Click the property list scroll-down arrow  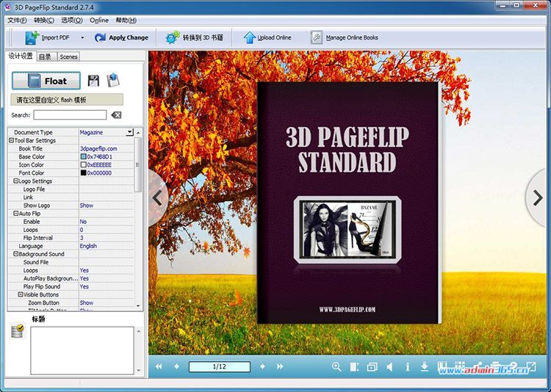coord(138,306)
